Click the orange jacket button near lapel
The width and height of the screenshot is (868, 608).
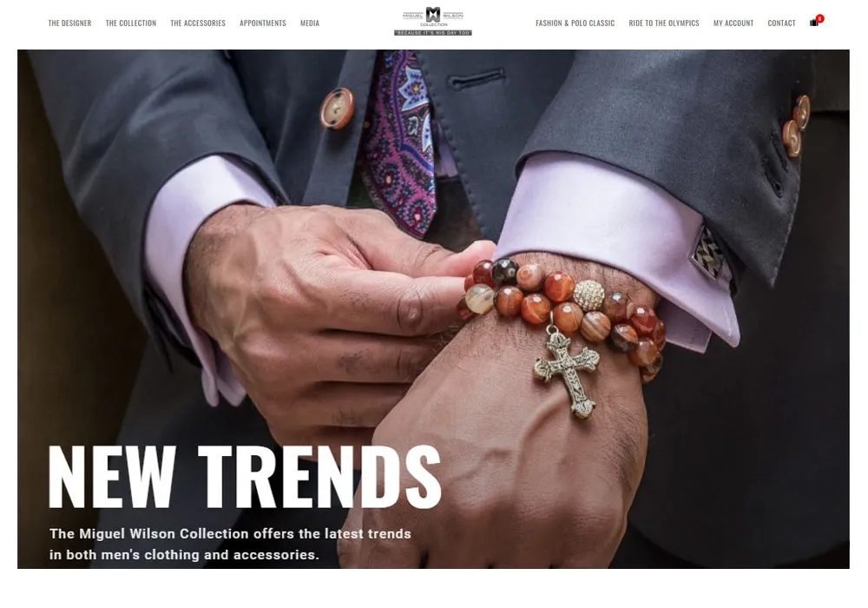pos(337,109)
